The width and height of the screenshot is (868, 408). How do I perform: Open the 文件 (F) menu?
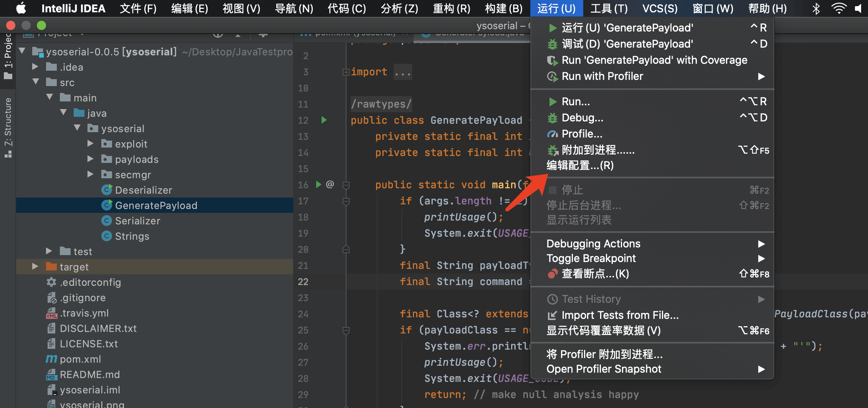coord(138,8)
